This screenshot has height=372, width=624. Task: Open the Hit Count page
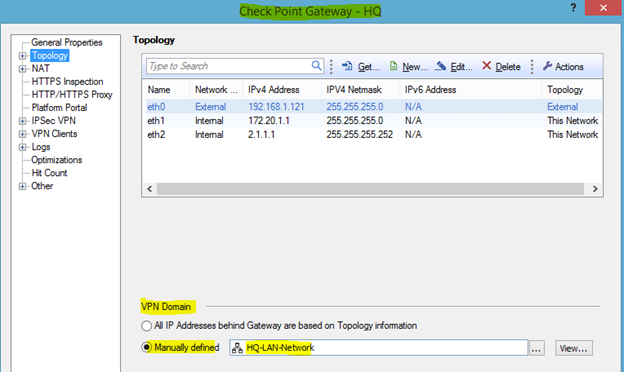click(49, 173)
